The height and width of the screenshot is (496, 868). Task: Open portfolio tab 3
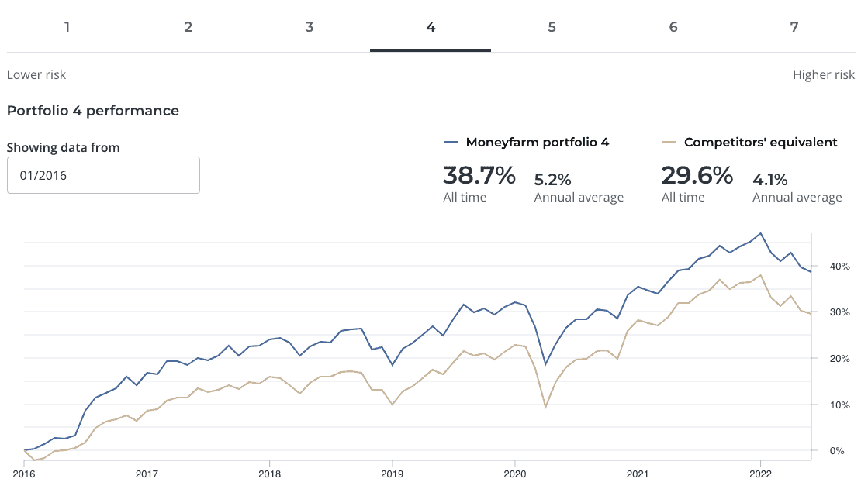coord(310,26)
